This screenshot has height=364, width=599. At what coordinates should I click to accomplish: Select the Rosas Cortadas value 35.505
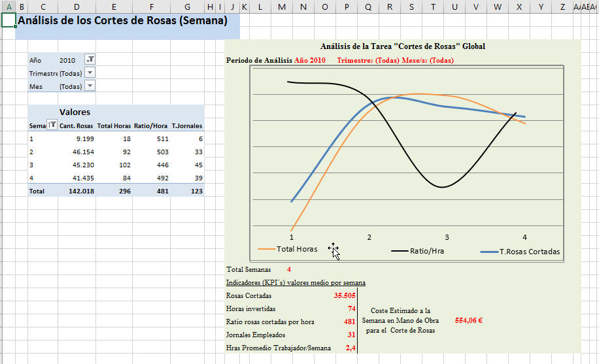click(x=344, y=295)
